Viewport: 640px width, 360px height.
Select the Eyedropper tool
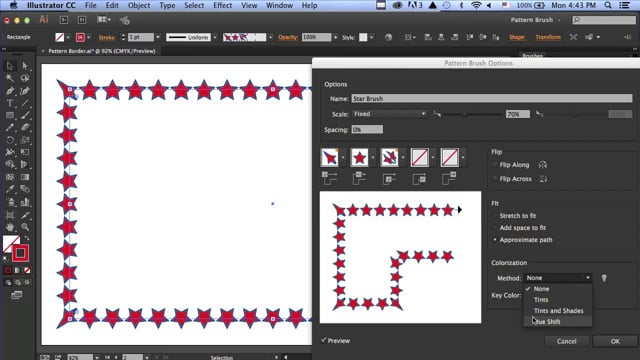(x=10, y=189)
